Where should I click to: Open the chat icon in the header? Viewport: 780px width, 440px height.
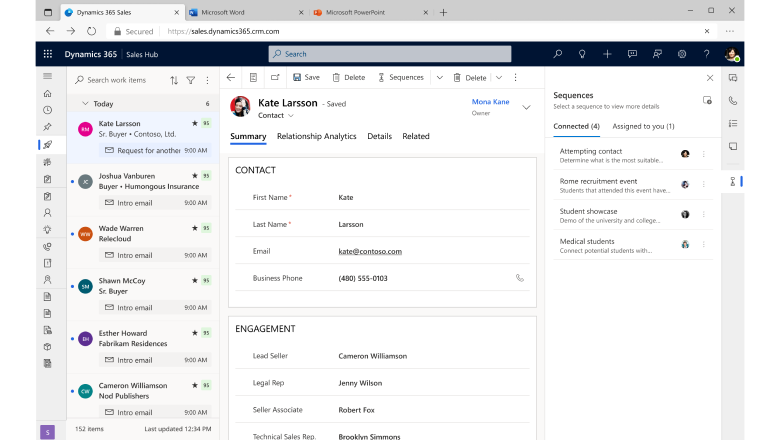coord(632,54)
